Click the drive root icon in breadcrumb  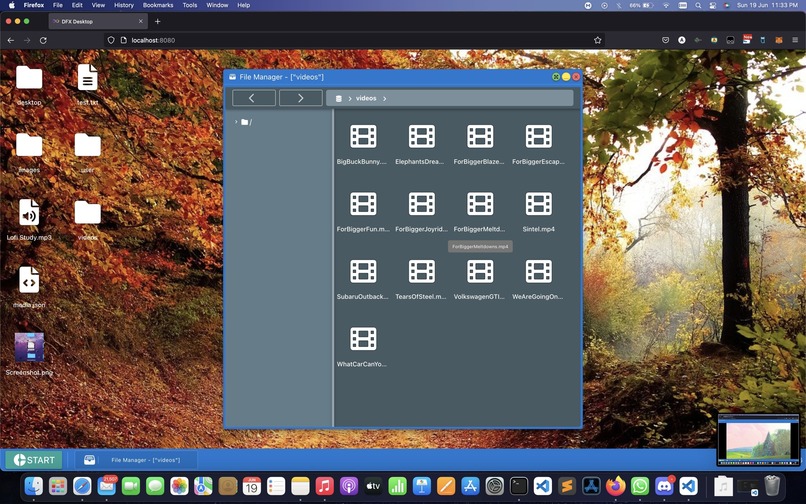[339, 98]
